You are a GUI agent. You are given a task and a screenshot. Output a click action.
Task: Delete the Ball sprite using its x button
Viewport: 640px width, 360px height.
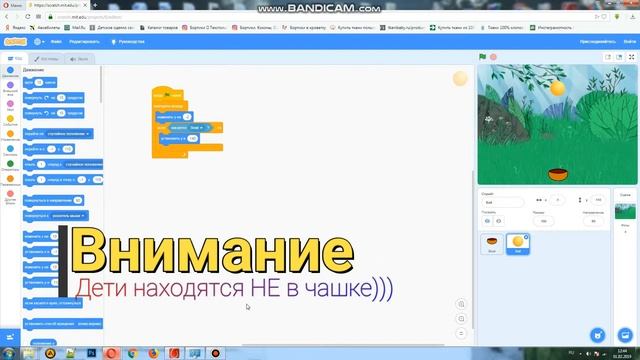526,237
